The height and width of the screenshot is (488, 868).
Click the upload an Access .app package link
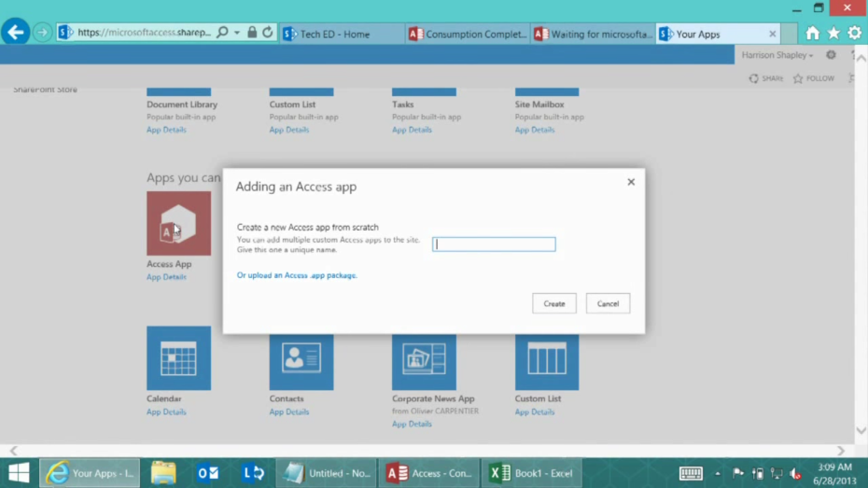[x=297, y=275]
